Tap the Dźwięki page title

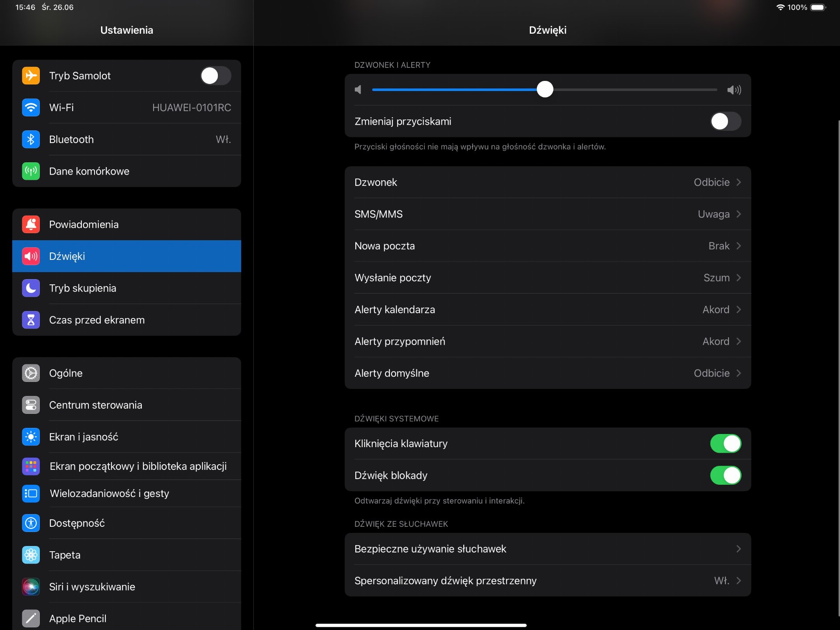pos(548,30)
